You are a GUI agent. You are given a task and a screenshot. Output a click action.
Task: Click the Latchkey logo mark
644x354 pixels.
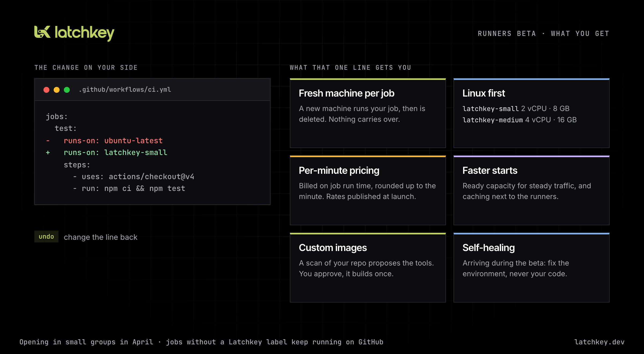click(42, 32)
